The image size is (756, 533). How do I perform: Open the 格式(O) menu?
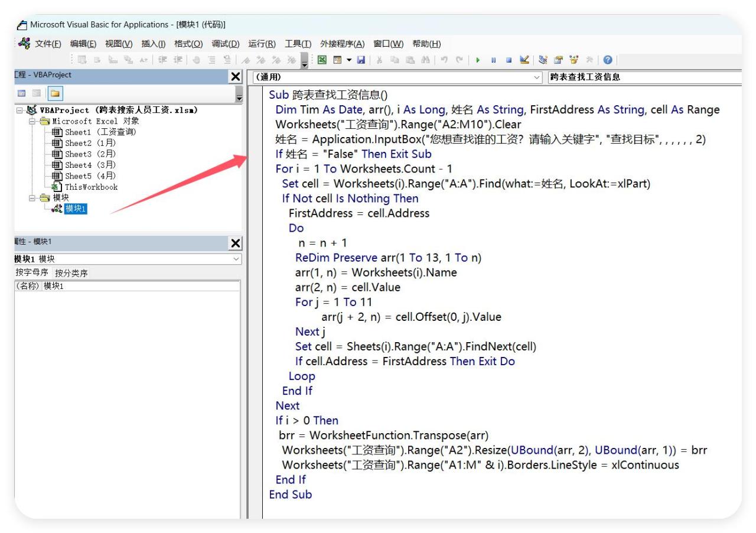tap(188, 44)
